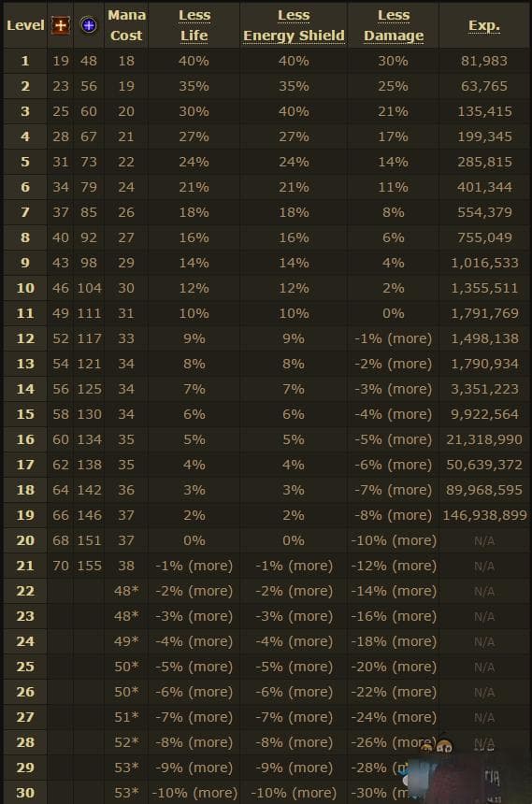Click the red Strength requirement icon

[x=60, y=24]
